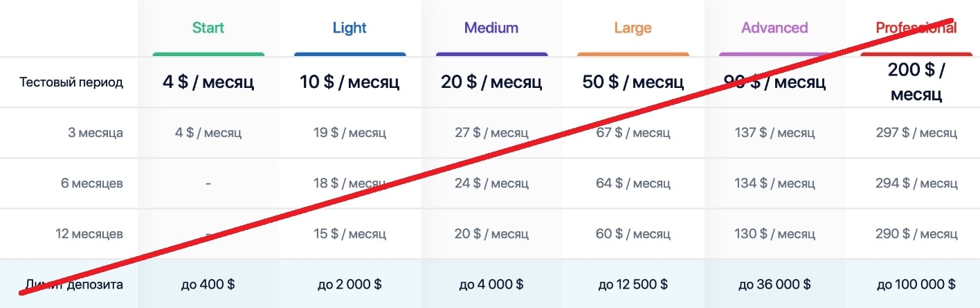The height and width of the screenshot is (308, 980).
Task: Select the Professional 12-month price 290 $
Action: click(x=916, y=234)
